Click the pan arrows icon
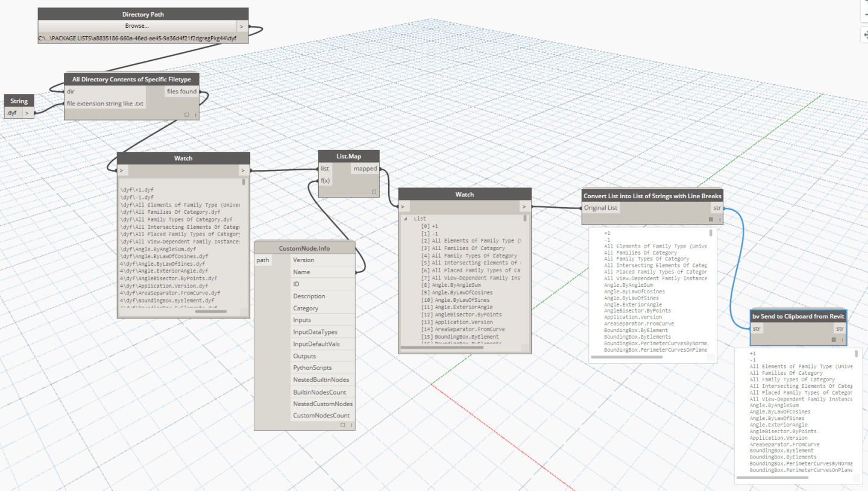 (x=865, y=35)
